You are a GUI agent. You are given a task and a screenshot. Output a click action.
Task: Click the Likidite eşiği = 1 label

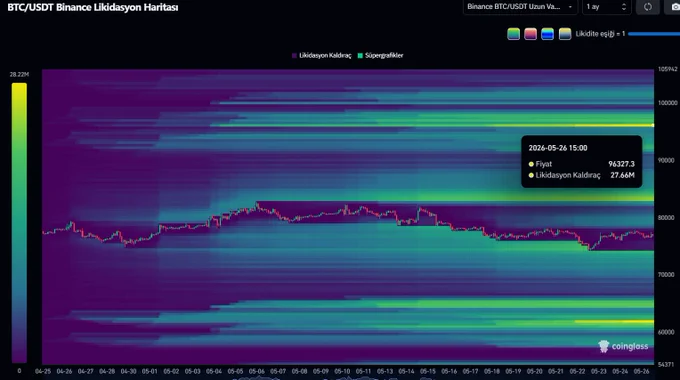tap(600, 34)
